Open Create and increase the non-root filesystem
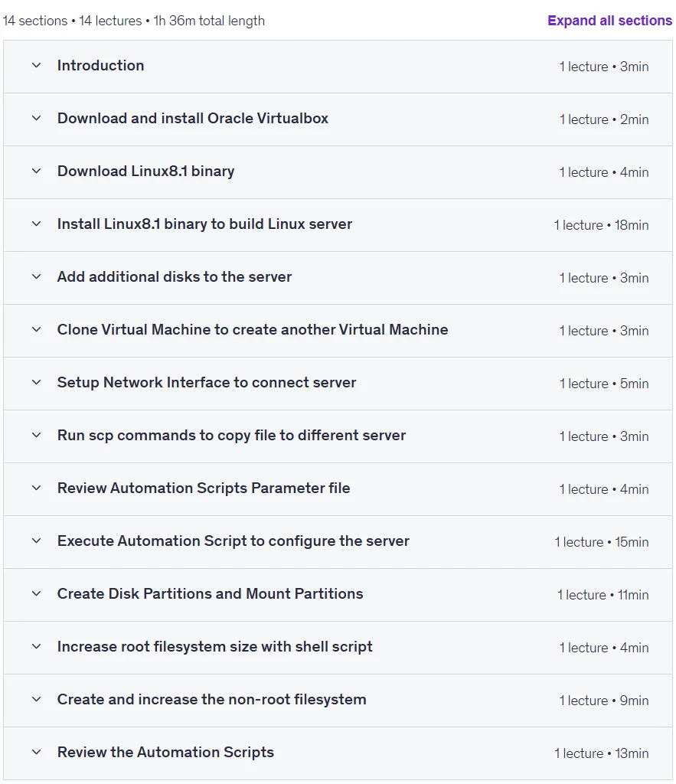The width and height of the screenshot is (676, 784). point(211,700)
